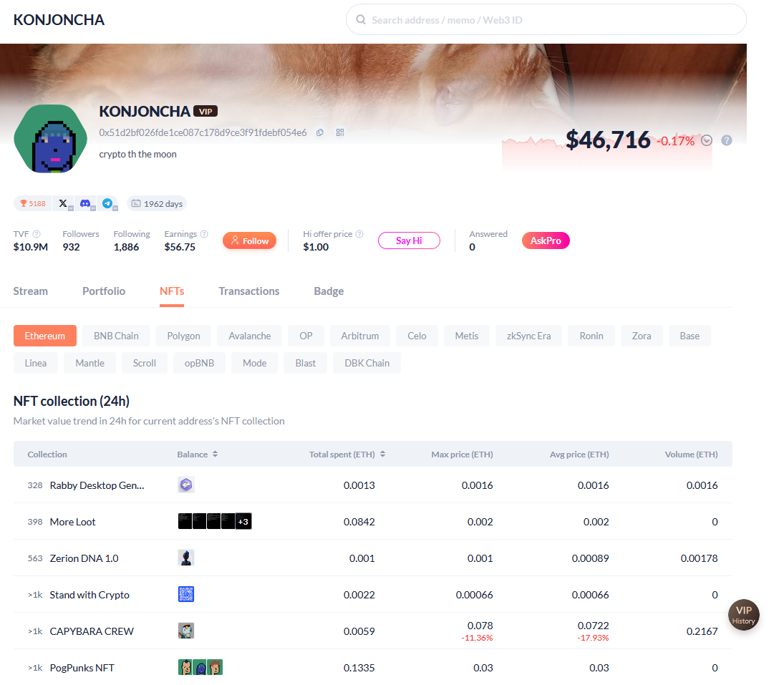Open the Followers count 932
Screen dimensions: 784x685
(71, 247)
